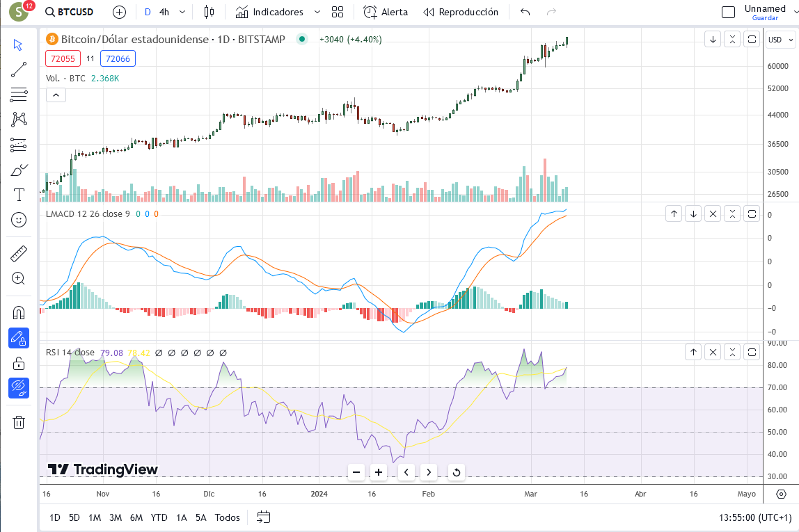The height and width of the screenshot is (532, 799).
Task: Open the layout selector square icon
Action: tap(728, 13)
